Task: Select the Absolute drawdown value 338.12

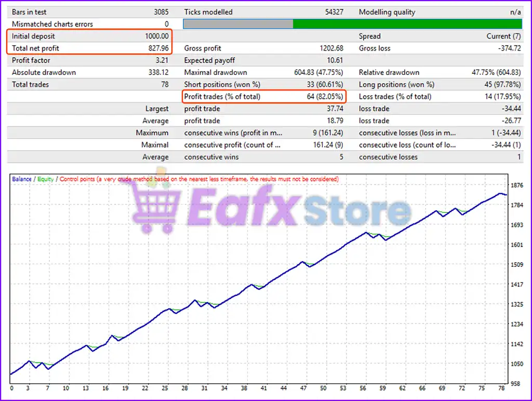Action: tap(158, 72)
